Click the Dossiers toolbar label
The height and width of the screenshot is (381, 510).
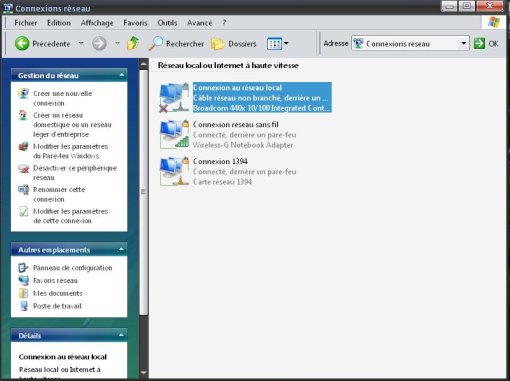coord(242,44)
